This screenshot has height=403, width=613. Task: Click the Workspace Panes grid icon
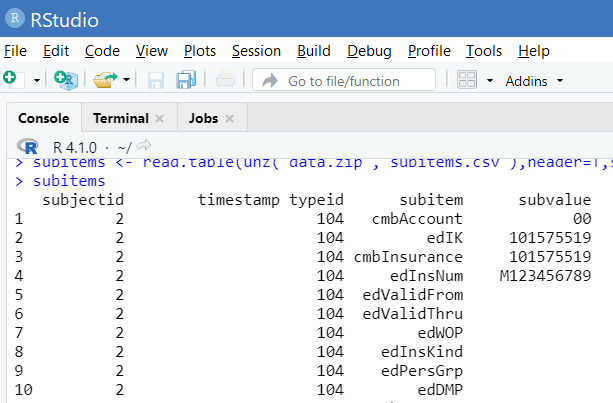point(467,80)
